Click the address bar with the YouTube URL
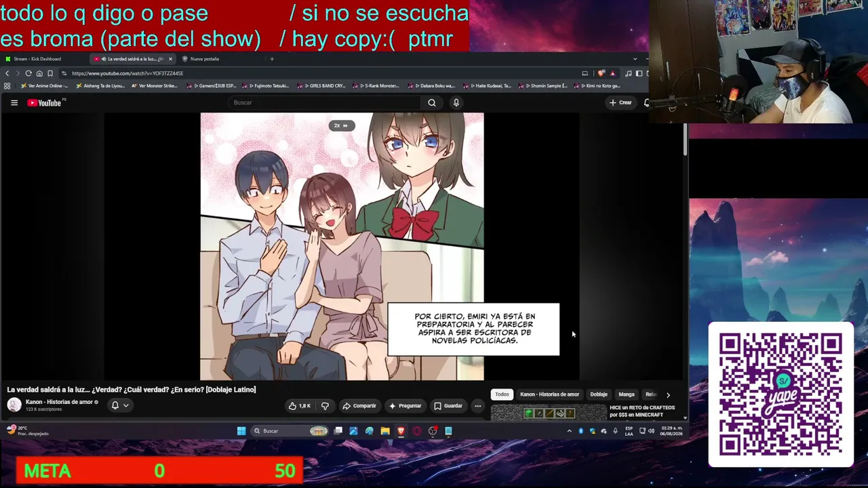Viewport: 868px width, 488px height. 319,73
